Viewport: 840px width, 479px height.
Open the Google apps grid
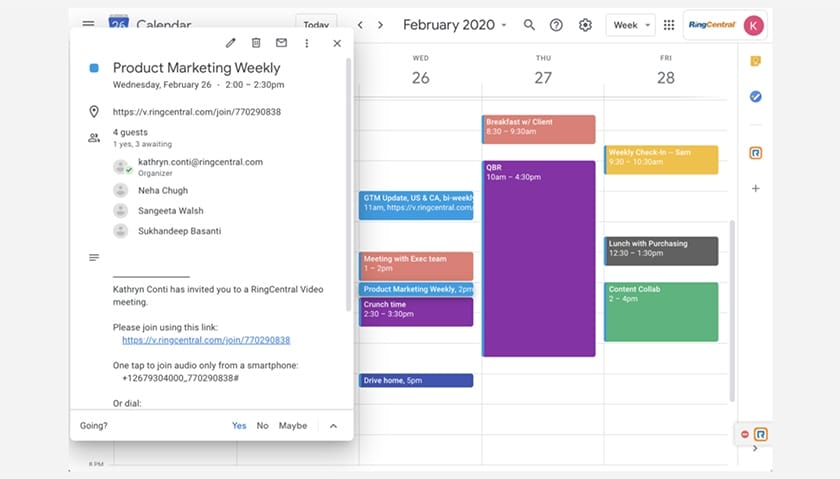669,25
